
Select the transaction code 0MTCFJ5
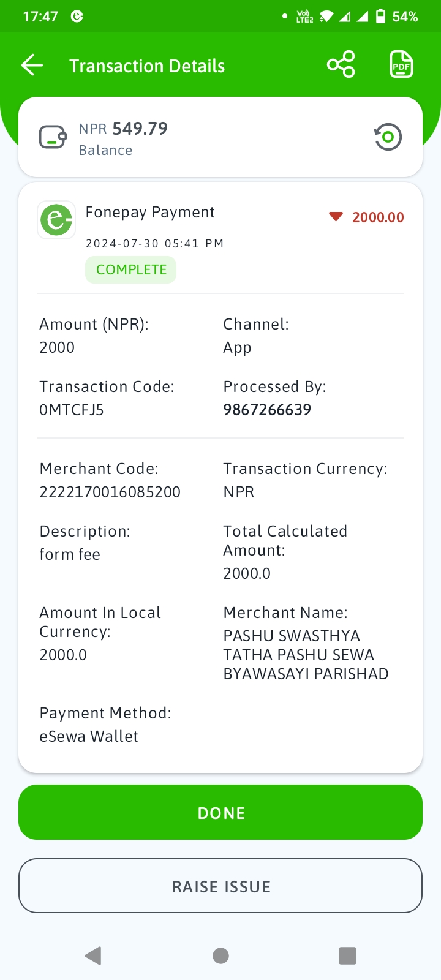72,410
